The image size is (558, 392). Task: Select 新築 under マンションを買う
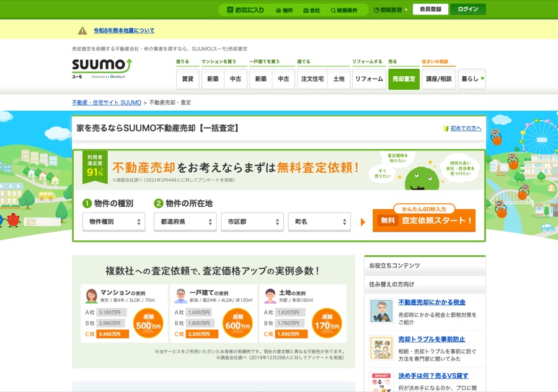[x=213, y=79]
